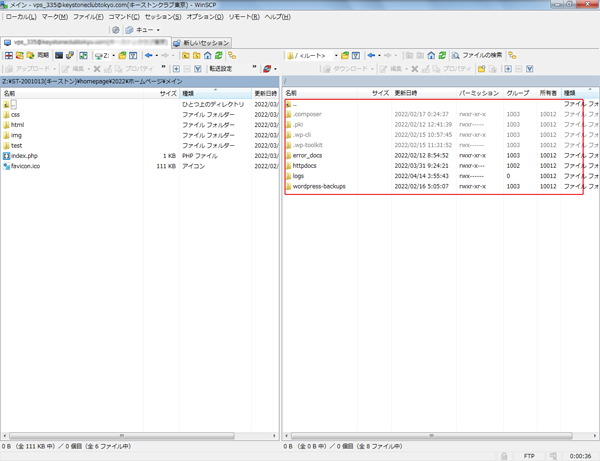Click the 転送設定 (transfer settings) button
The height and width of the screenshot is (461, 600).
(x=221, y=69)
